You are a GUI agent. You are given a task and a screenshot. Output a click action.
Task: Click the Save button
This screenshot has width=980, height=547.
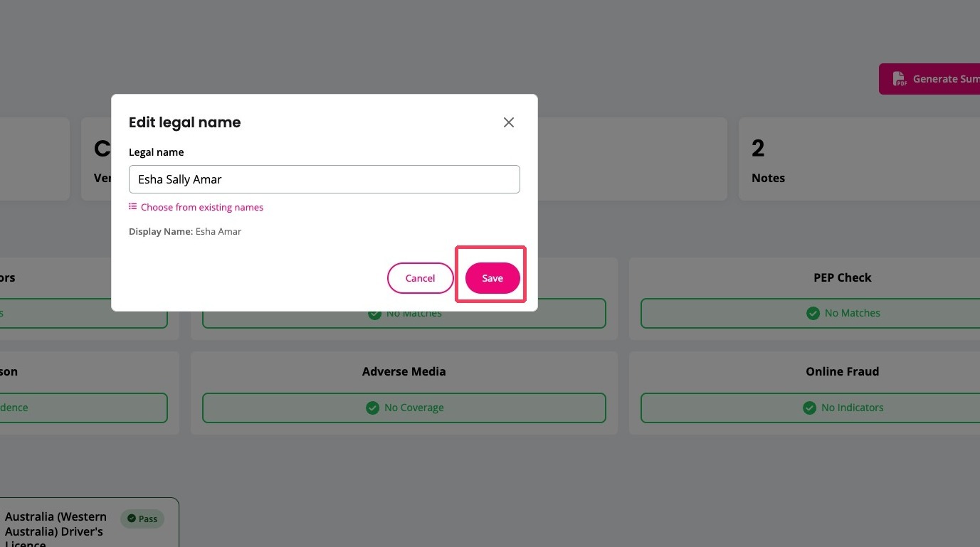[x=492, y=278]
